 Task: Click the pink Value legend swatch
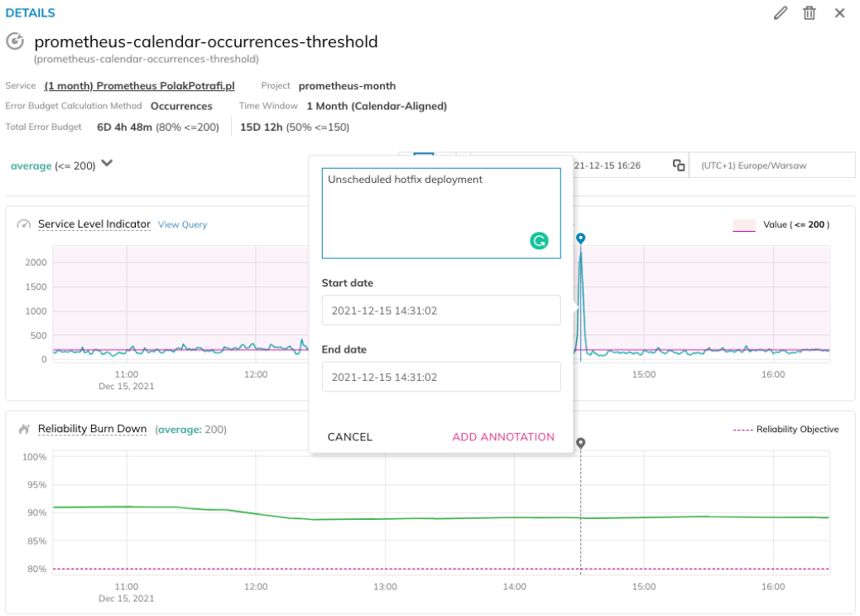point(743,225)
